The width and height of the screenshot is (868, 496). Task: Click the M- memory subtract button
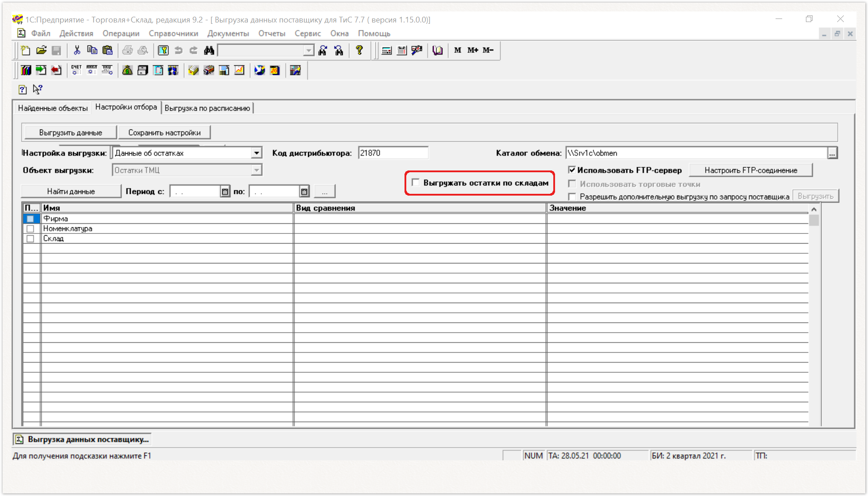(x=488, y=50)
